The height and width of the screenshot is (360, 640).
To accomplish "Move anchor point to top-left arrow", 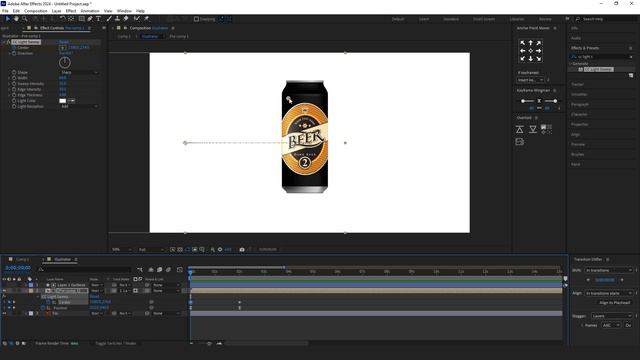I will pyautogui.click(x=522, y=43).
